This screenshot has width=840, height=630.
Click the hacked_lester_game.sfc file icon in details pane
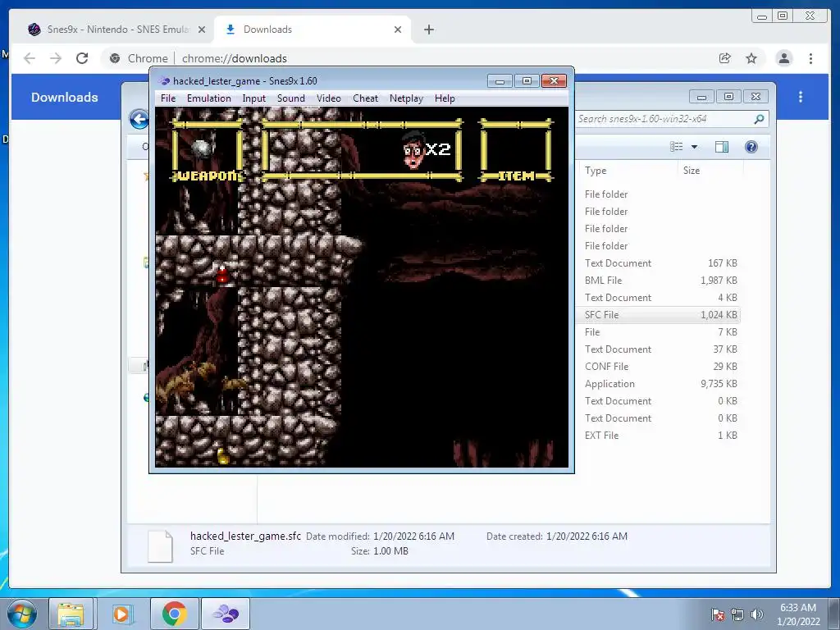tap(160, 546)
